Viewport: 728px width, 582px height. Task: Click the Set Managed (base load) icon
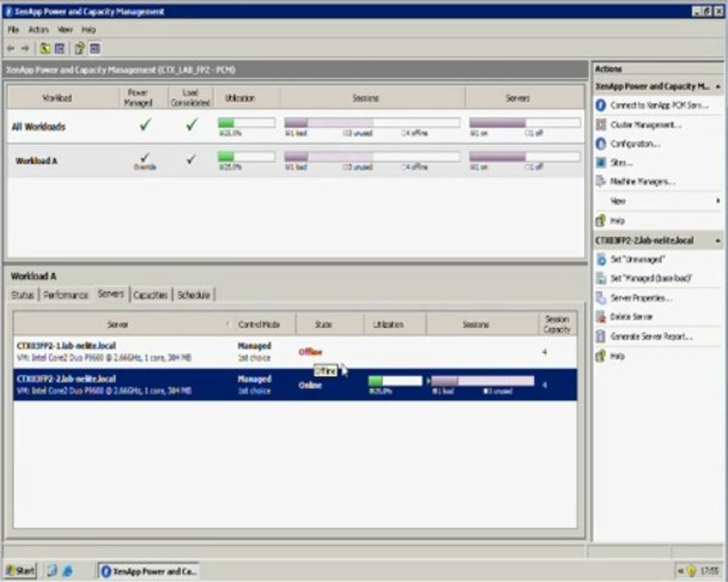tap(601, 278)
